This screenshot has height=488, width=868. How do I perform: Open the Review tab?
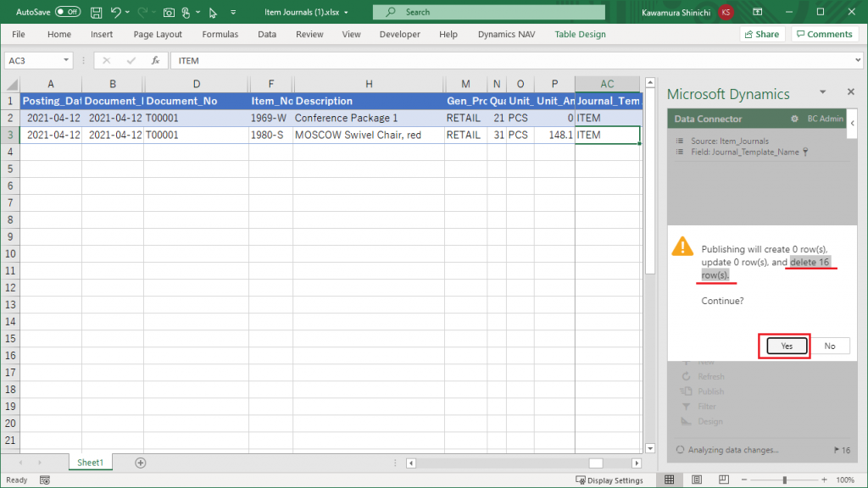point(309,34)
